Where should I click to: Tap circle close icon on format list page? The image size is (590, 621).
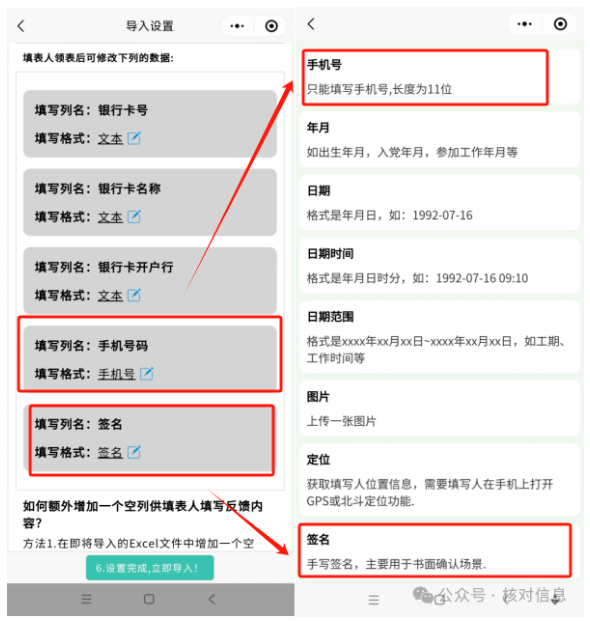[x=560, y=24]
